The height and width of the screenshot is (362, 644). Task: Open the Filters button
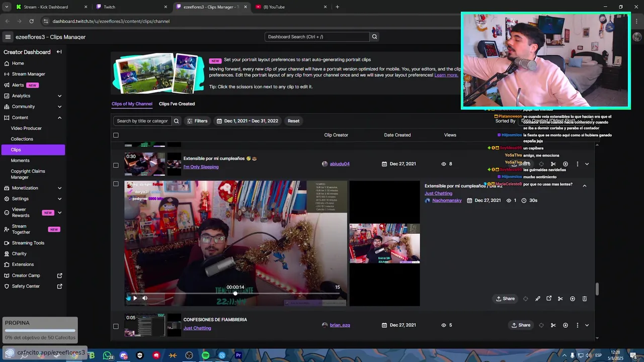pos(197,121)
